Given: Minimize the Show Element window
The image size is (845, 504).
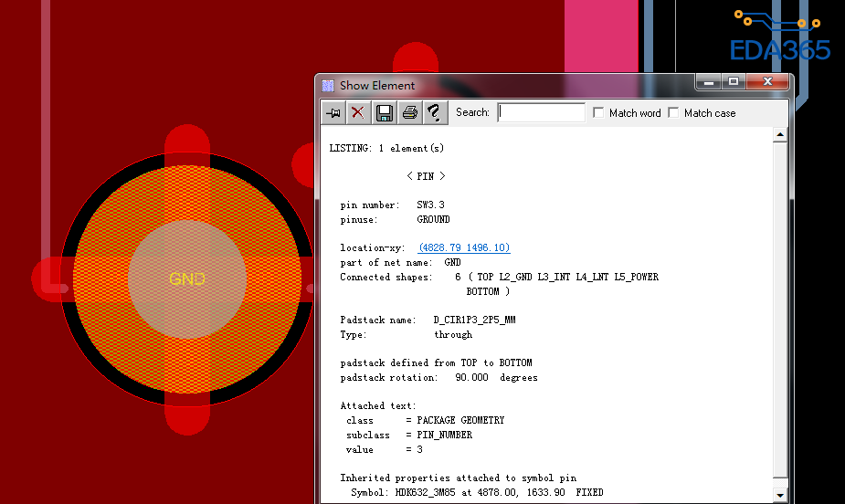Looking at the screenshot, I should coord(708,82).
